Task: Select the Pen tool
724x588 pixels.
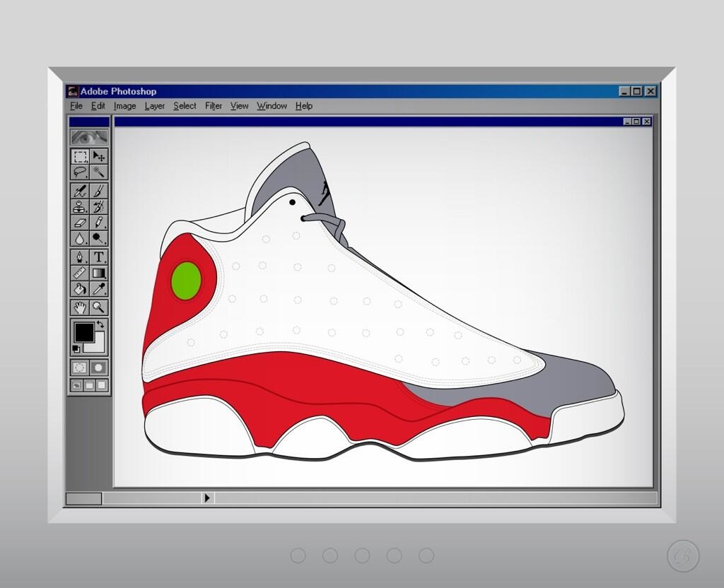Action: (x=81, y=257)
